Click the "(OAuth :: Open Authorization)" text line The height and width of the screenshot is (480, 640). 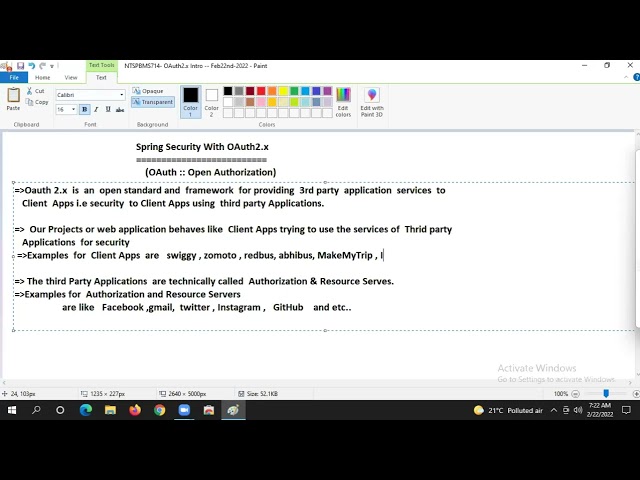coord(211,172)
